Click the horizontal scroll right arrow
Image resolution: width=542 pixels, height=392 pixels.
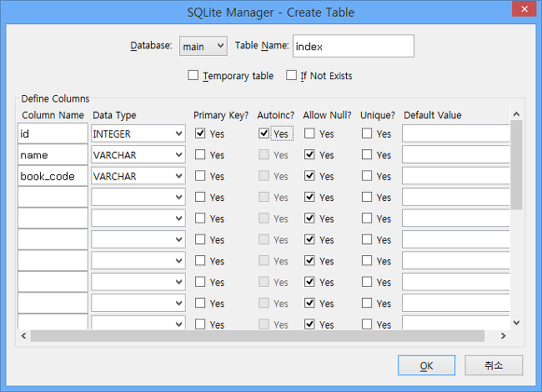[504, 335]
